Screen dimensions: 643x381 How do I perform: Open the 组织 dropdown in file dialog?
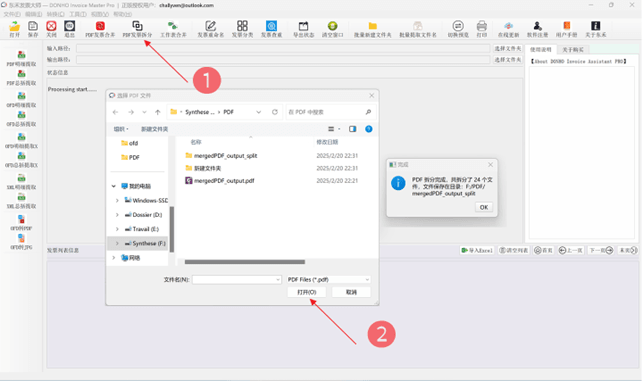coord(121,129)
